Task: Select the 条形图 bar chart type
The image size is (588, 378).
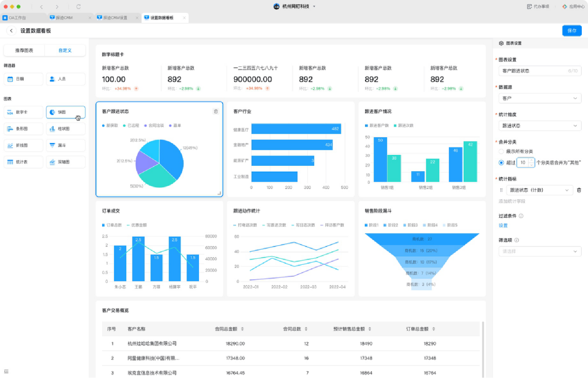Action: [x=24, y=129]
